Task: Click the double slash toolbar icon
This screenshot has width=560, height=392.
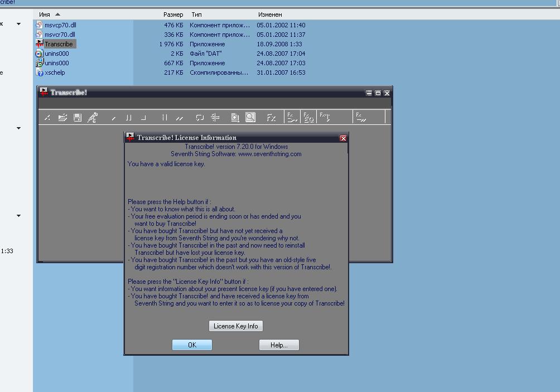Action: 179,118
